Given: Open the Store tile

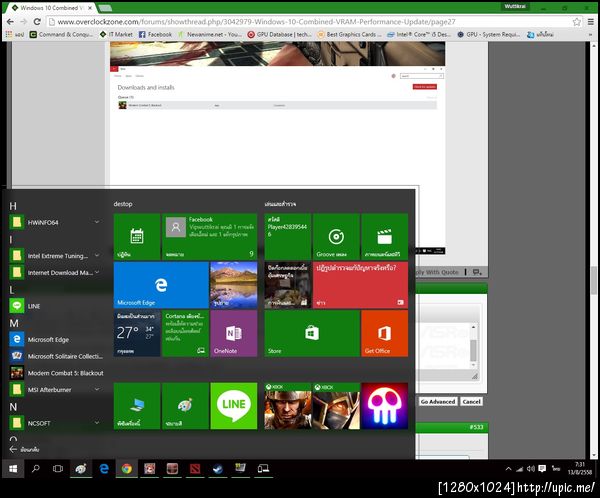Looking at the screenshot, I should tap(312, 333).
